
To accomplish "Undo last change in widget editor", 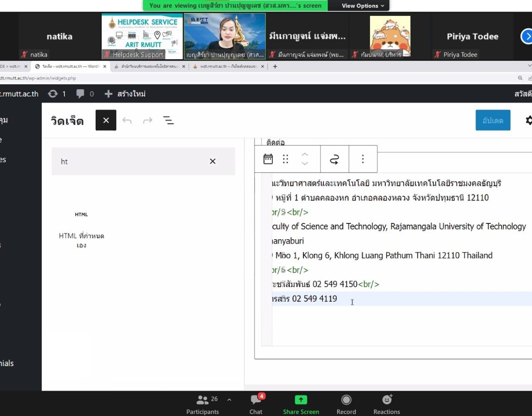I will click(x=127, y=121).
